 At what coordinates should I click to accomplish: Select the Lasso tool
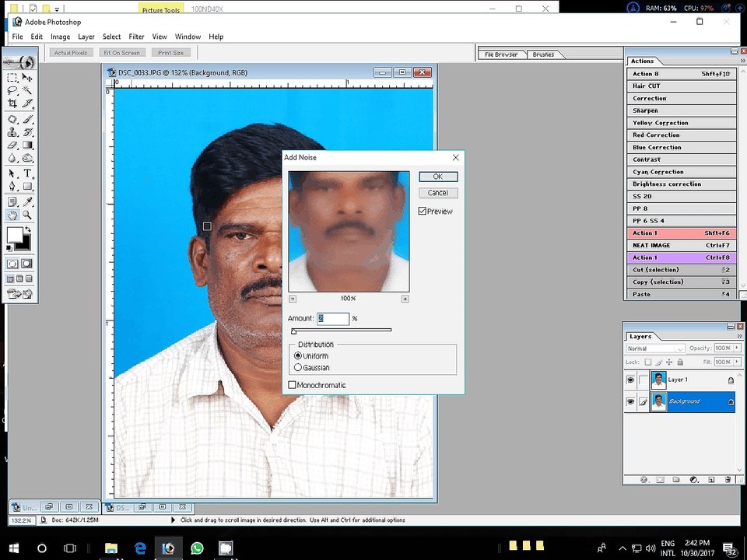coord(12,90)
